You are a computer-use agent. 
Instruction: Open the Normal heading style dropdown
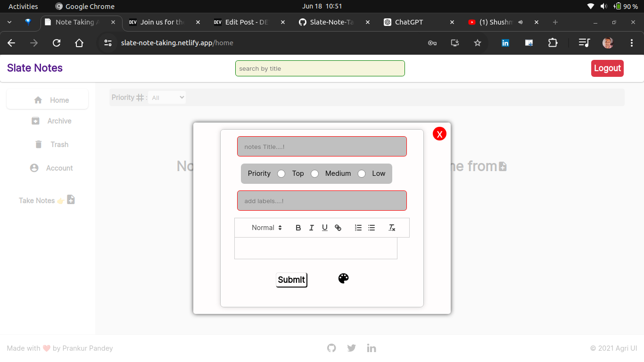point(266,228)
